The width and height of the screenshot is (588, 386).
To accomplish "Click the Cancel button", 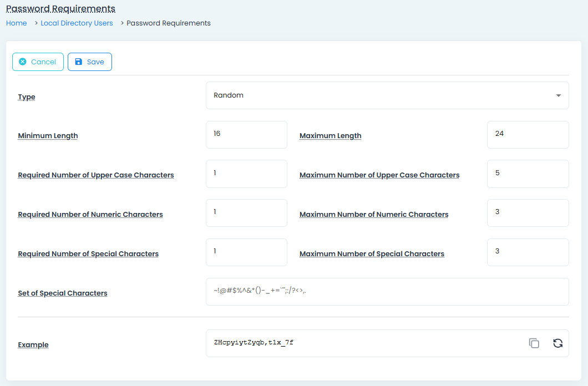I will pos(38,62).
